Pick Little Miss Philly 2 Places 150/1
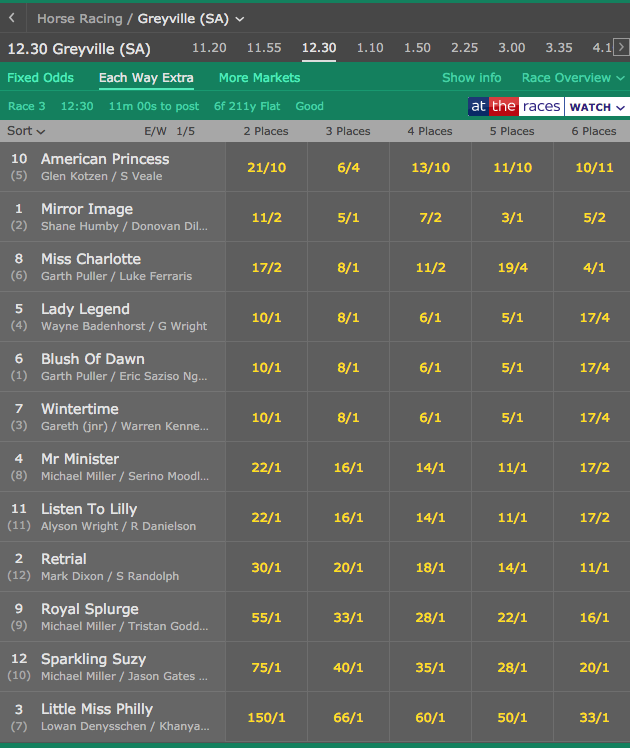 click(266, 717)
